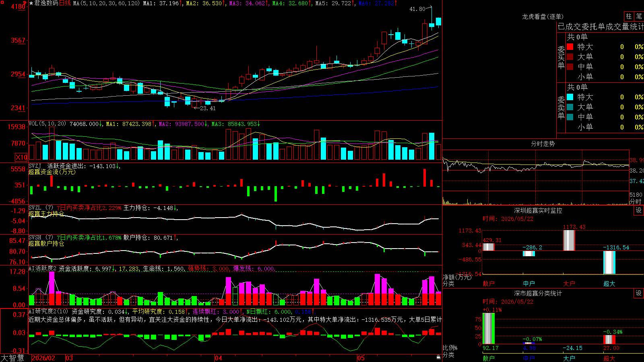Click the 超大 ratio value 27.00

click(x=611, y=348)
